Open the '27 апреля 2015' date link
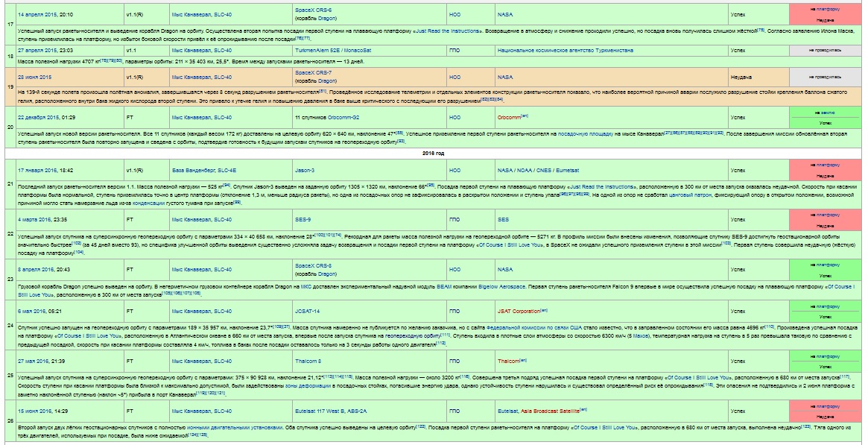 point(36,51)
